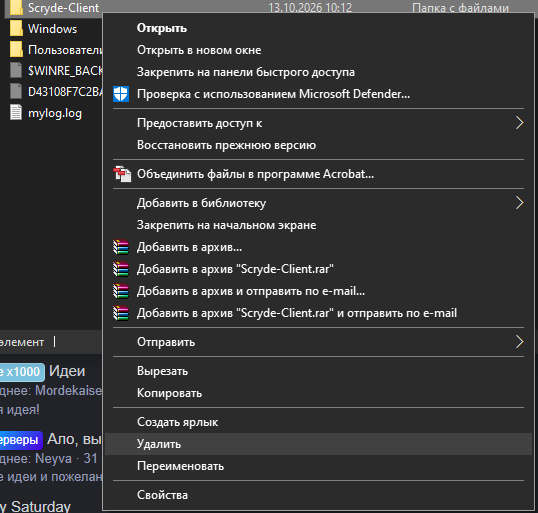Click WinRAR icon beside "Добавить в архив..."
This screenshot has width=538, height=513.
(121, 247)
